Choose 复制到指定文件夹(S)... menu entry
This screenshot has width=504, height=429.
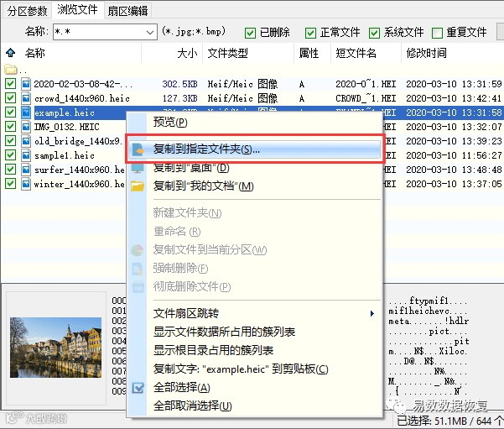(254, 149)
